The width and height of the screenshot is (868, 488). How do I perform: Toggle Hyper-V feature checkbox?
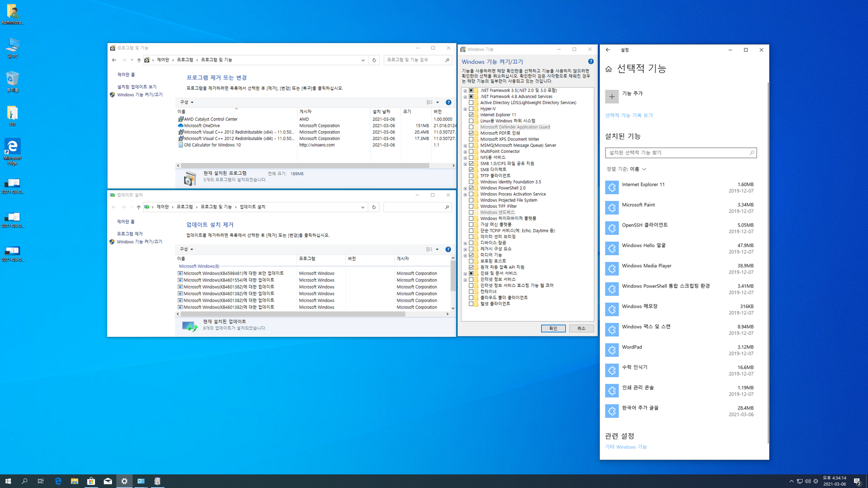pyautogui.click(x=471, y=108)
